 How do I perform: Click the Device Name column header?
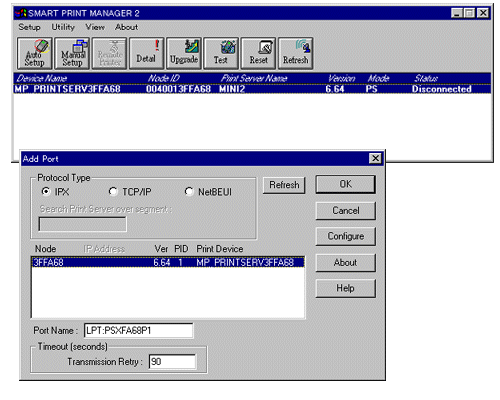42,78
